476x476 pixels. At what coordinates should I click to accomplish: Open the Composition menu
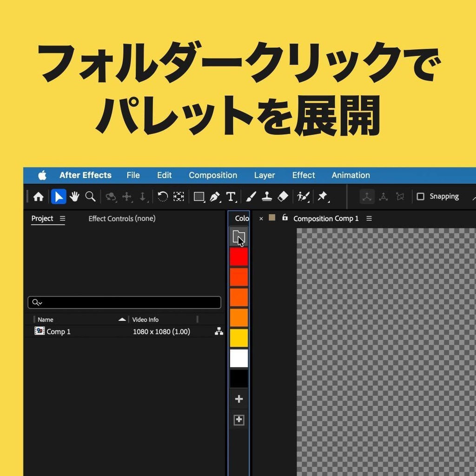pos(212,175)
